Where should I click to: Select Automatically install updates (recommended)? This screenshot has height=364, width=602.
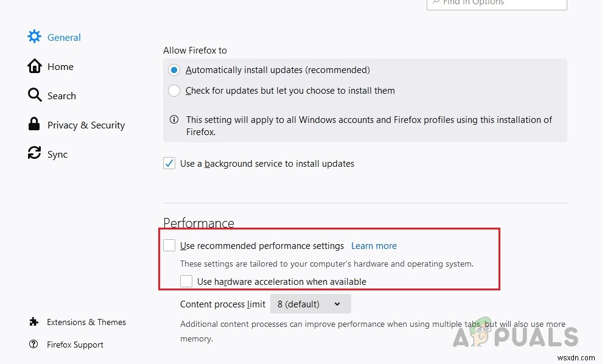(x=174, y=69)
